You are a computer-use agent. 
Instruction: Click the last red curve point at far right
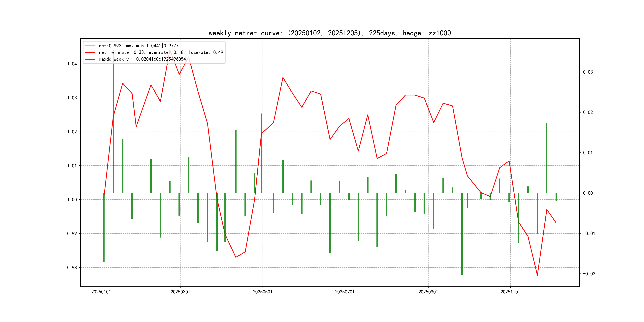(556, 223)
